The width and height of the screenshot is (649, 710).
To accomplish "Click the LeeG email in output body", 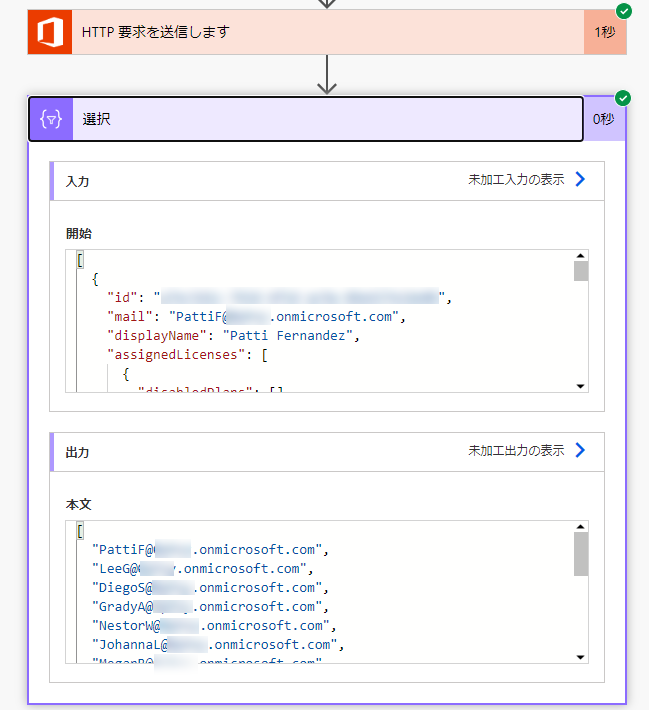I will pyautogui.click(x=202, y=569).
